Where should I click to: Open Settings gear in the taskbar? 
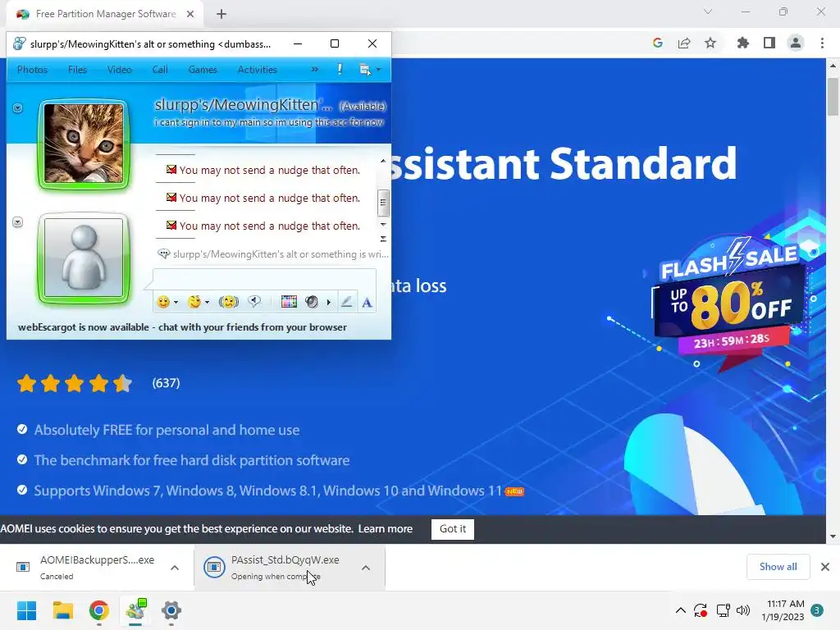[x=171, y=610]
